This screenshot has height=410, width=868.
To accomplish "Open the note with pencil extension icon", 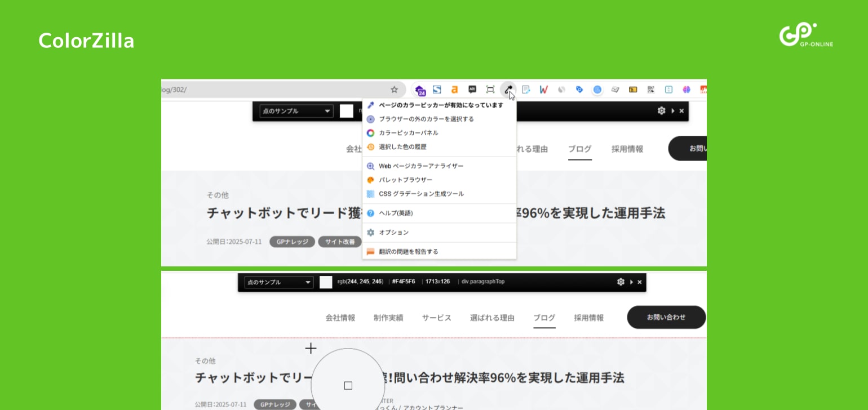I will [526, 90].
